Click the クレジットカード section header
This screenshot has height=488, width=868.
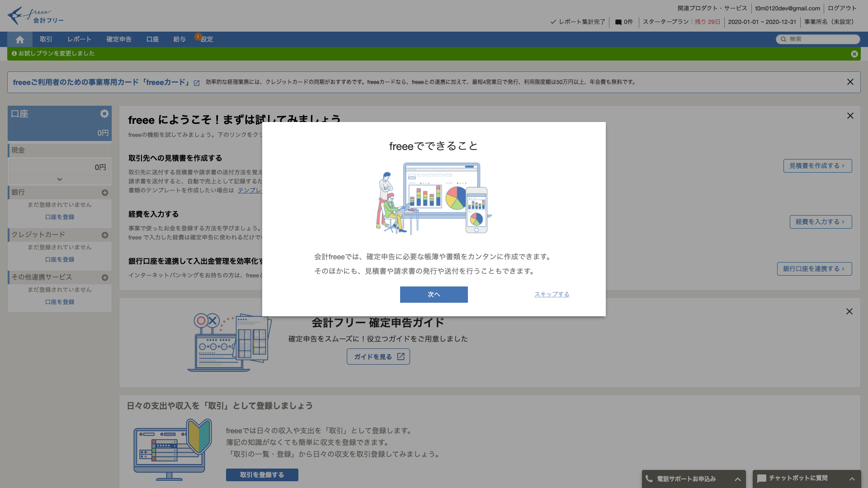[x=60, y=235]
